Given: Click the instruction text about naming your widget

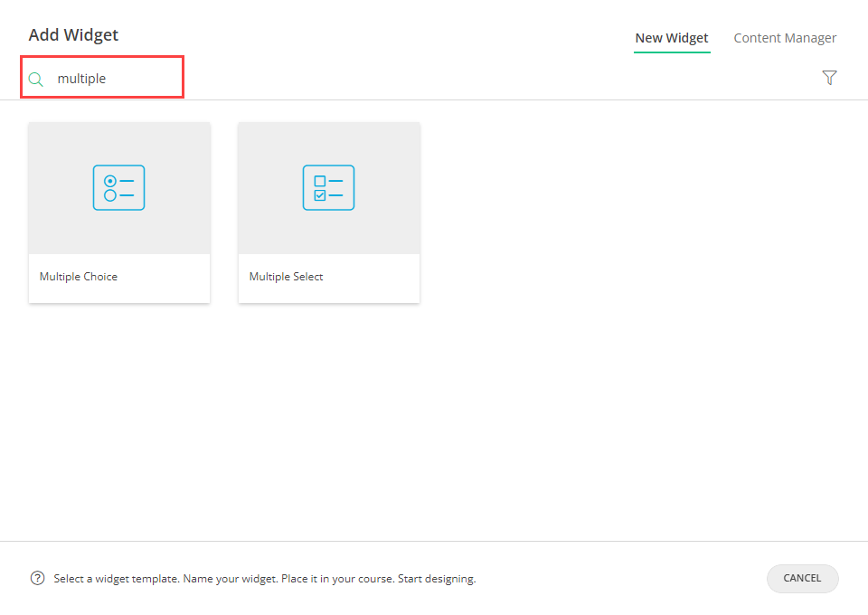Looking at the screenshot, I should 265,578.
